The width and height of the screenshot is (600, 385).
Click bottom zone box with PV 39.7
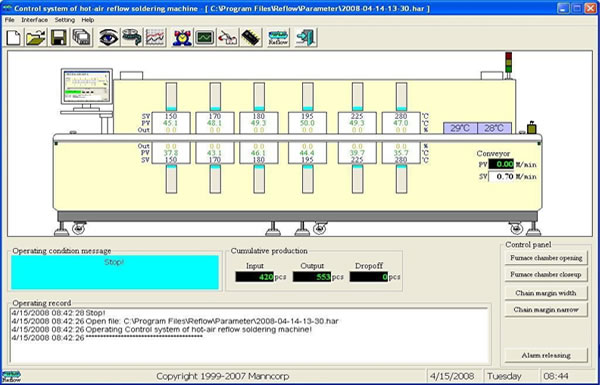(357, 153)
